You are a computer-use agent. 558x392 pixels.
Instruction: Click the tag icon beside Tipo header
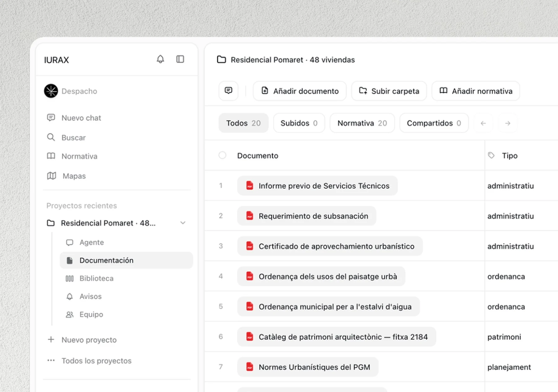491,155
